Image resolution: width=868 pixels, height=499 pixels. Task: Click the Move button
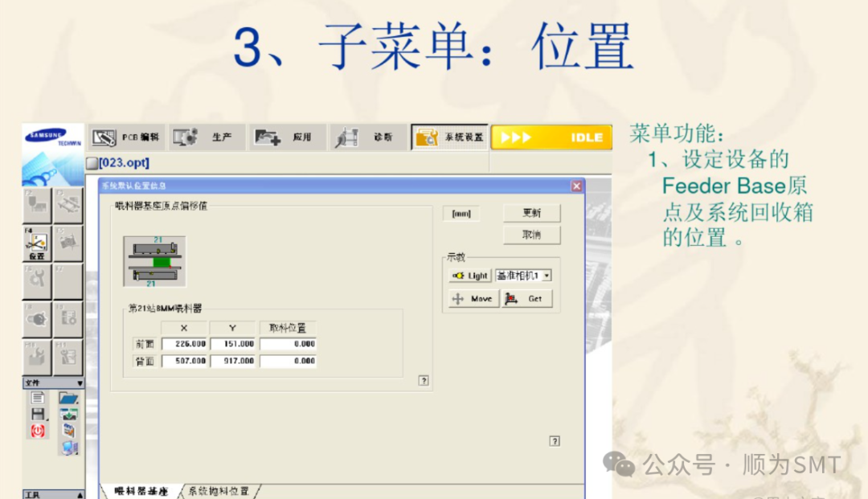pos(473,299)
